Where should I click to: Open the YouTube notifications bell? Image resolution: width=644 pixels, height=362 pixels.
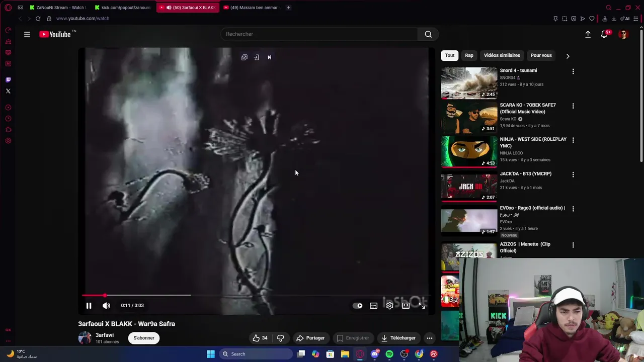[604, 34]
